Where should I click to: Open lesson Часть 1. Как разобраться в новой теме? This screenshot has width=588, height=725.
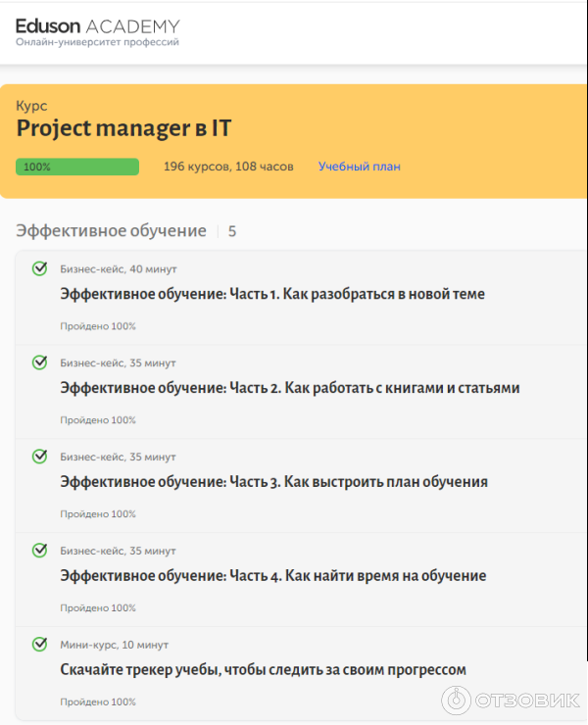click(272, 294)
